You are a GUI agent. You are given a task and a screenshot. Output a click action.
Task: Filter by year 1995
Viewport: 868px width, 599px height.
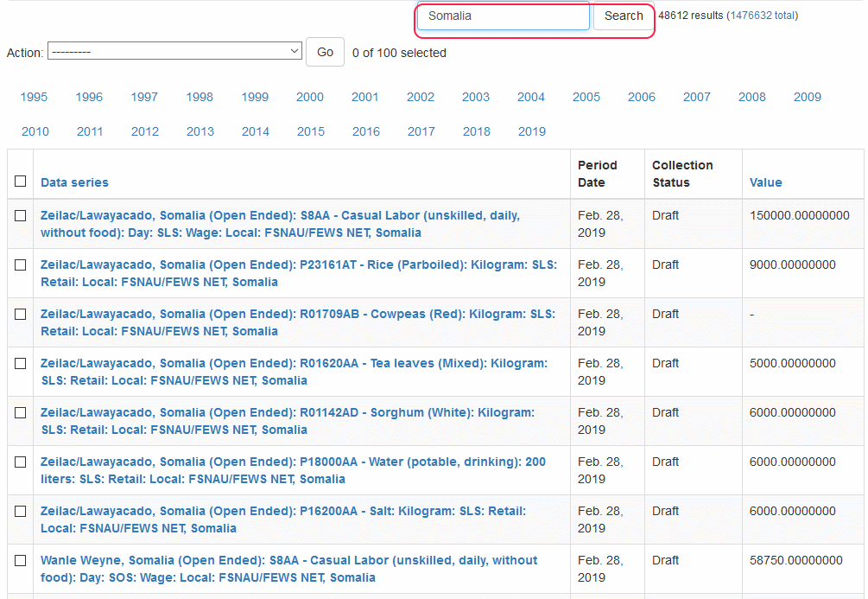click(x=34, y=97)
